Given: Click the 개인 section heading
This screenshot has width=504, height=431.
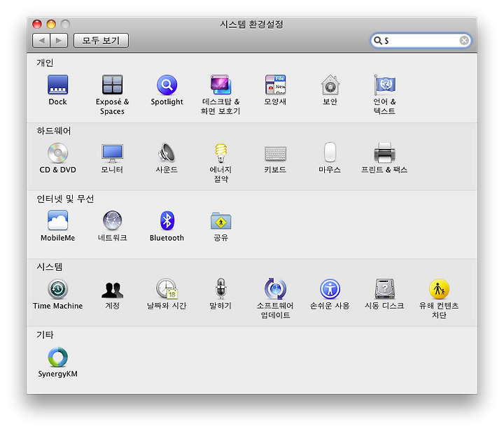Looking at the screenshot, I should [x=45, y=63].
